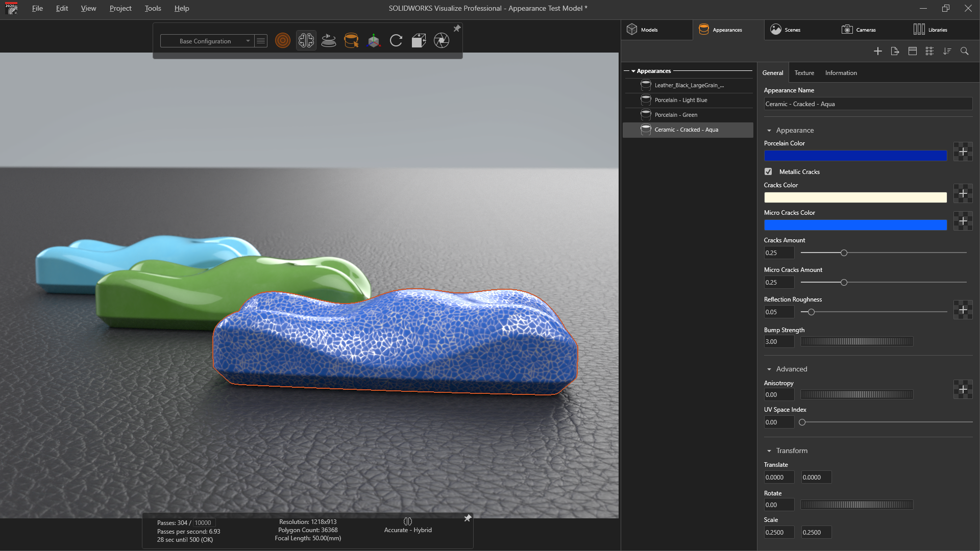Click the Bump Strength value field
Viewport: 980px width, 551px height.
click(779, 342)
